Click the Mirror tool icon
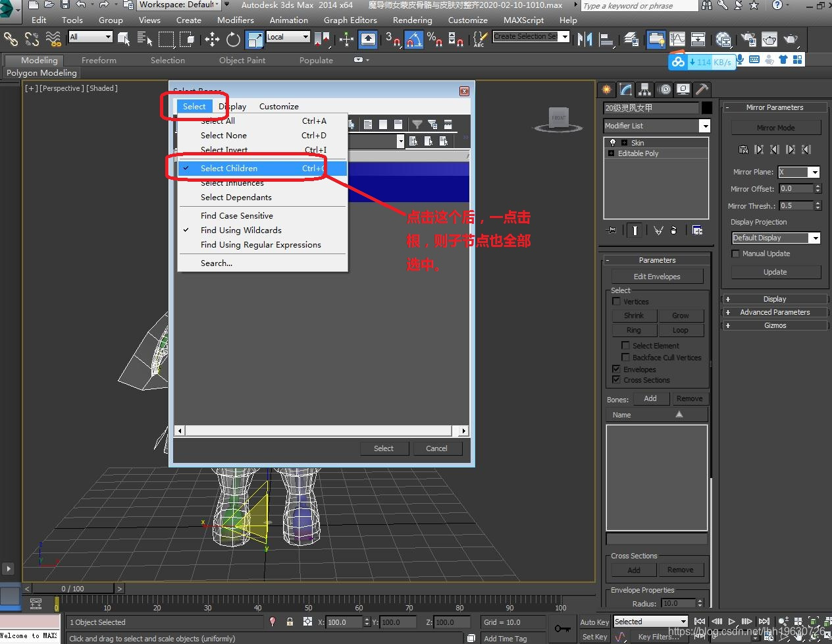 click(585, 40)
